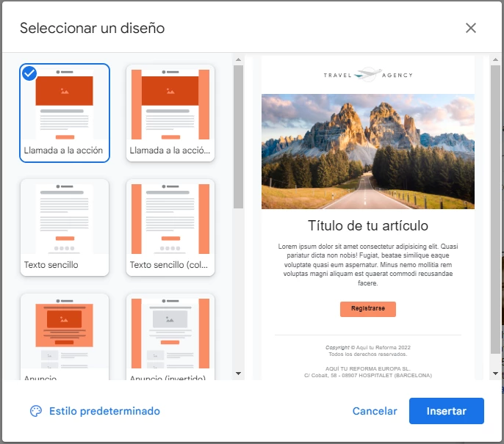Click layout list scrollbar down arrow

tap(238, 374)
